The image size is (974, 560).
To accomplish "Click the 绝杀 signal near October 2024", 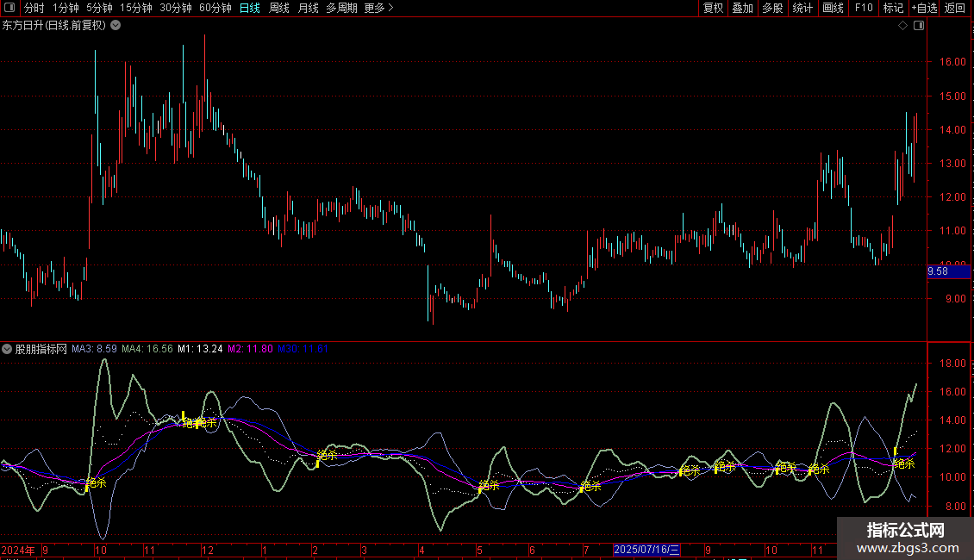I will click(x=97, y=482).
